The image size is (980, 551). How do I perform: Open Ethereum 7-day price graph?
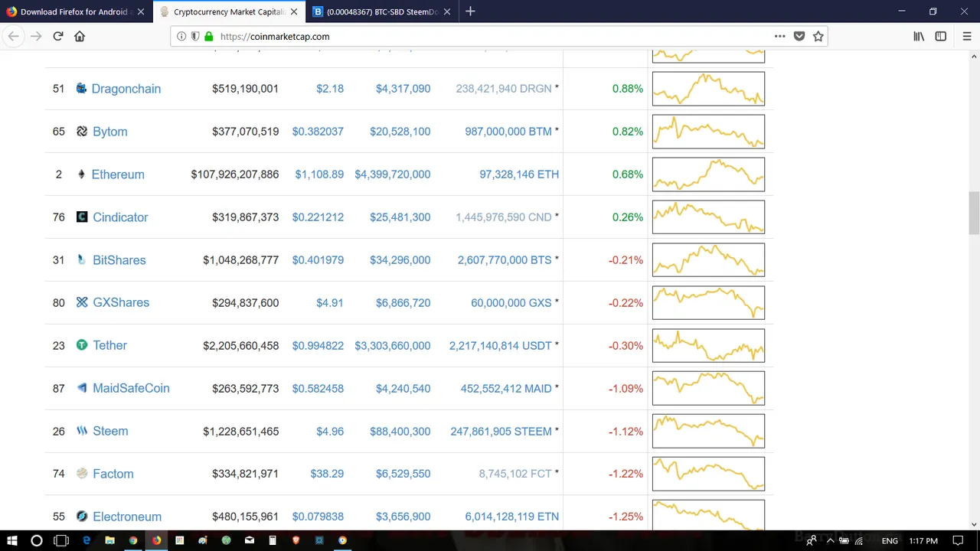pyautogui.click(x=708, y=174)
